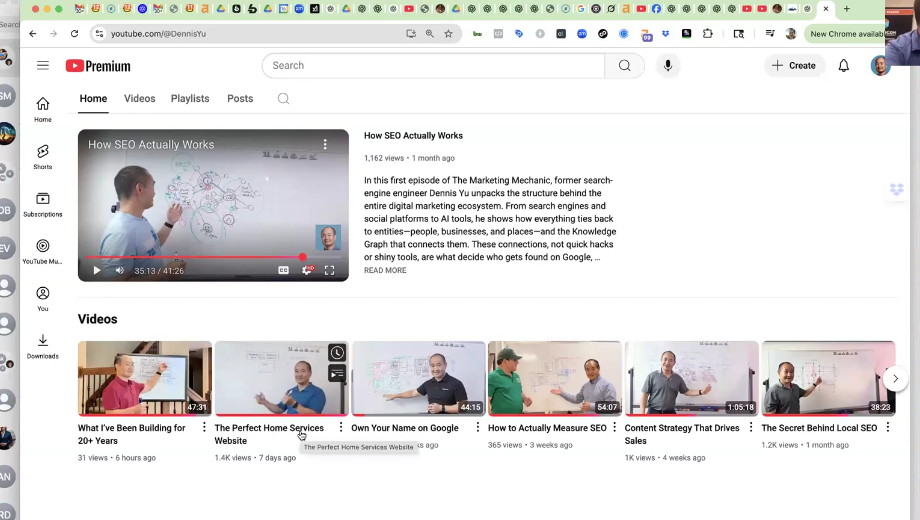Open video player settings gear

click(307, 270)
